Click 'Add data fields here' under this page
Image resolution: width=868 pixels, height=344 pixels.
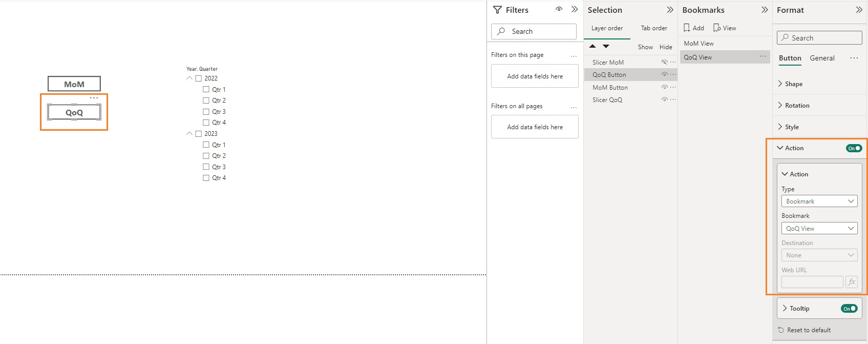pyautogui.click(x=535, y=76)
